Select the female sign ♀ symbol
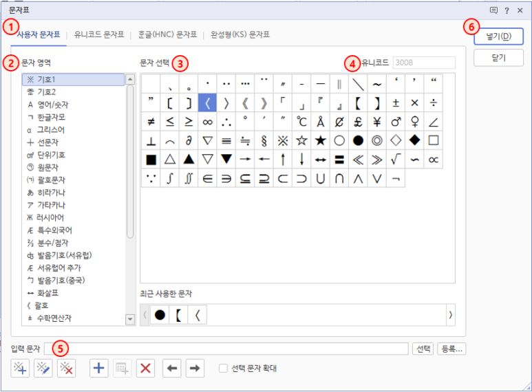 [x=414, y=122]
